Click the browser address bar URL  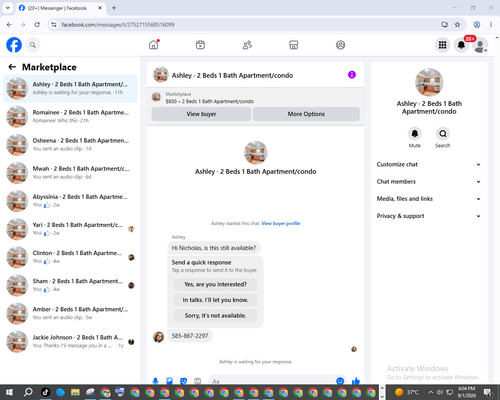118,25
